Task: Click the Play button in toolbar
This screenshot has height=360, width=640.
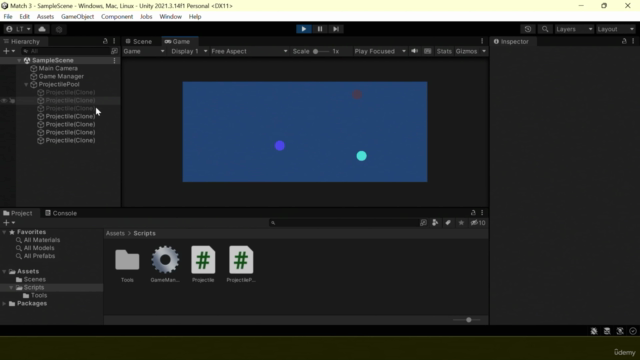Action: point(303,29)
